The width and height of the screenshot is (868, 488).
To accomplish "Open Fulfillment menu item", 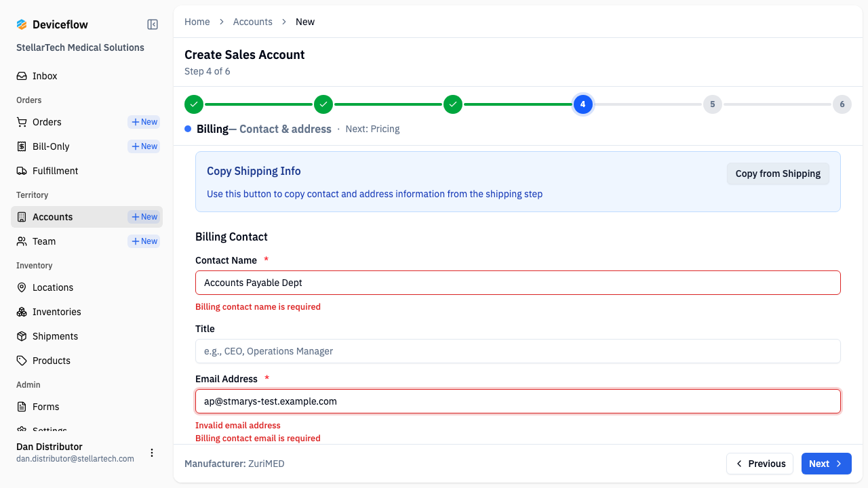I will [x=87, y=171].
